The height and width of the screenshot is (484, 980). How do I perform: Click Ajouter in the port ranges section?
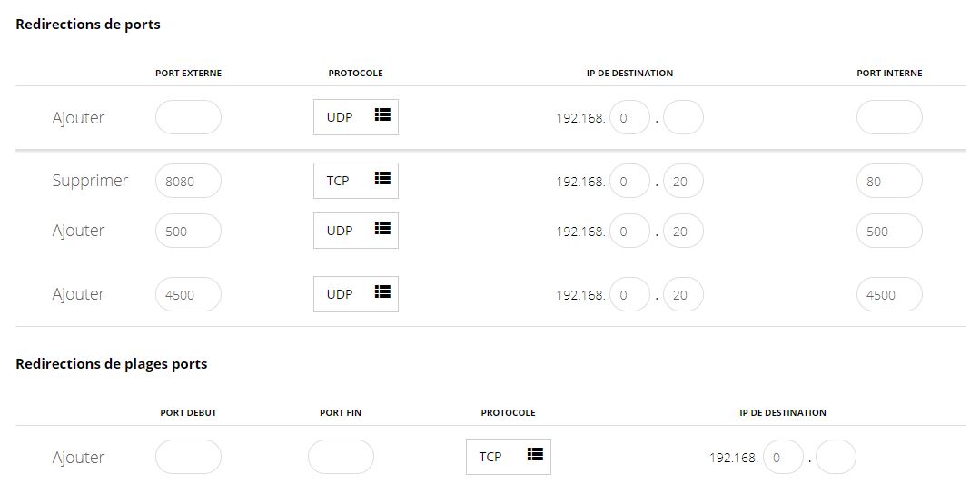pos(78,458)
